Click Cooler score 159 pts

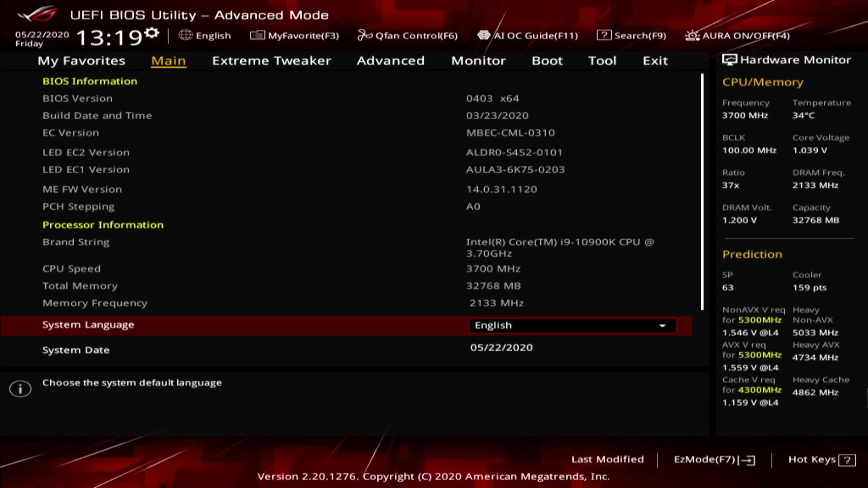(809, 288)
